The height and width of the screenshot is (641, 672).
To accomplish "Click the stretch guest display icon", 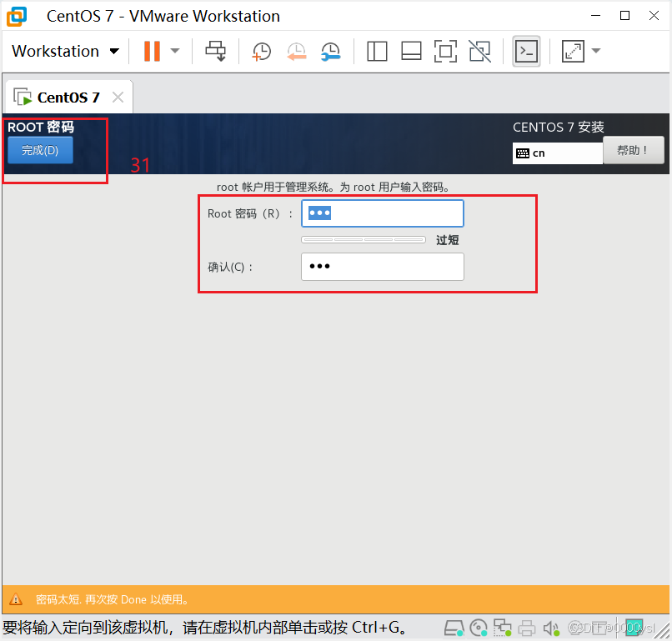I will (x=573, y=52).
